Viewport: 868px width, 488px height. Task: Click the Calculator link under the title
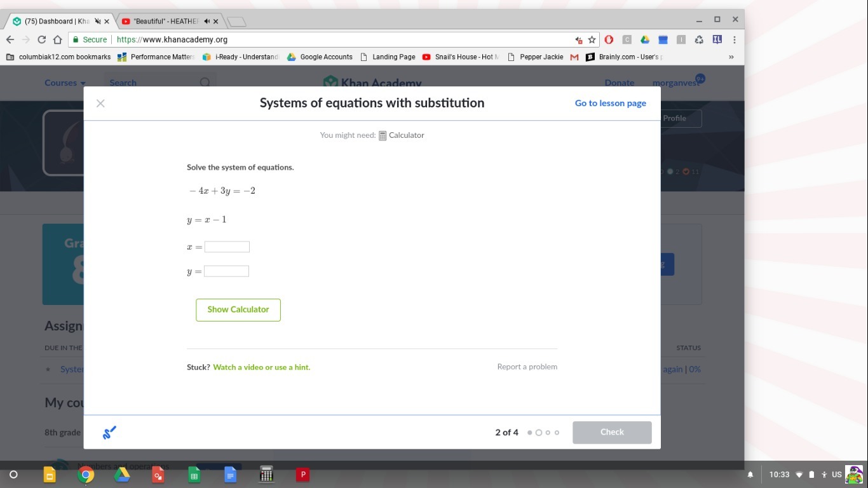click(x=406, y=135)
